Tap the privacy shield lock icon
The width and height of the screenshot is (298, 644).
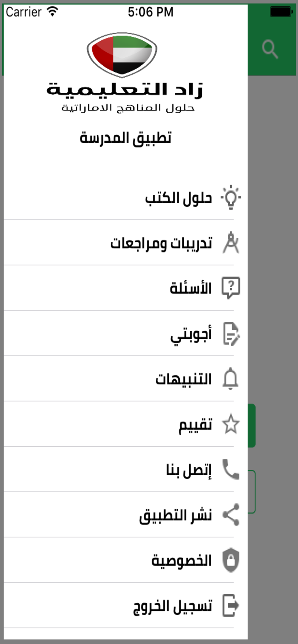pos(231,560)
